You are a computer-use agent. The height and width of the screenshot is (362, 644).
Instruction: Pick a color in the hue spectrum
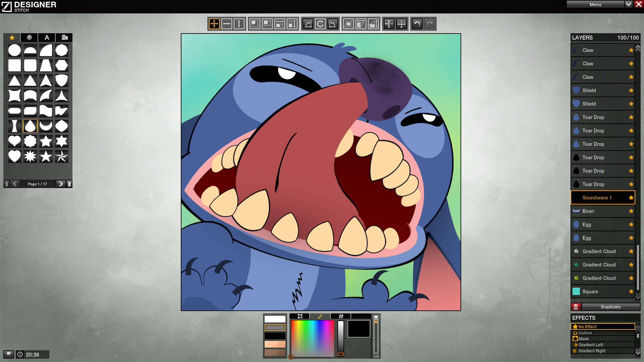tap(312, 339)
